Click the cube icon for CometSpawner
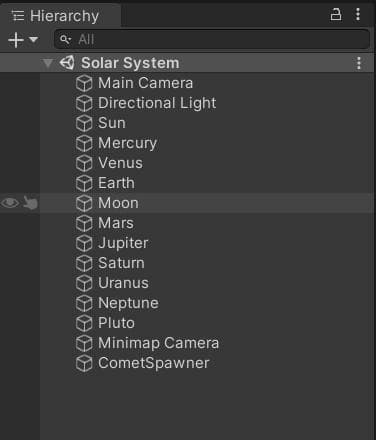Screen dimensions: 376x440 [x=84, y=363]
